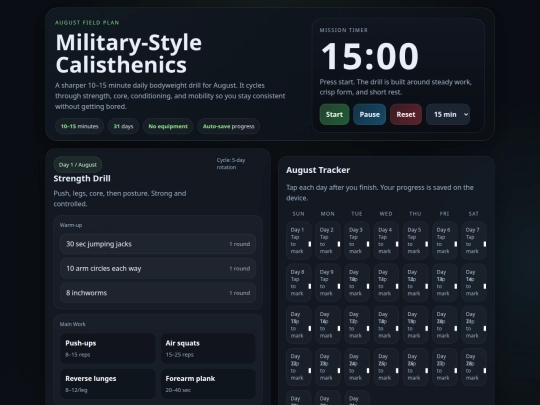Reset the mission timer
This screenshot has height=405, width=540.
(x=406, y=114)
